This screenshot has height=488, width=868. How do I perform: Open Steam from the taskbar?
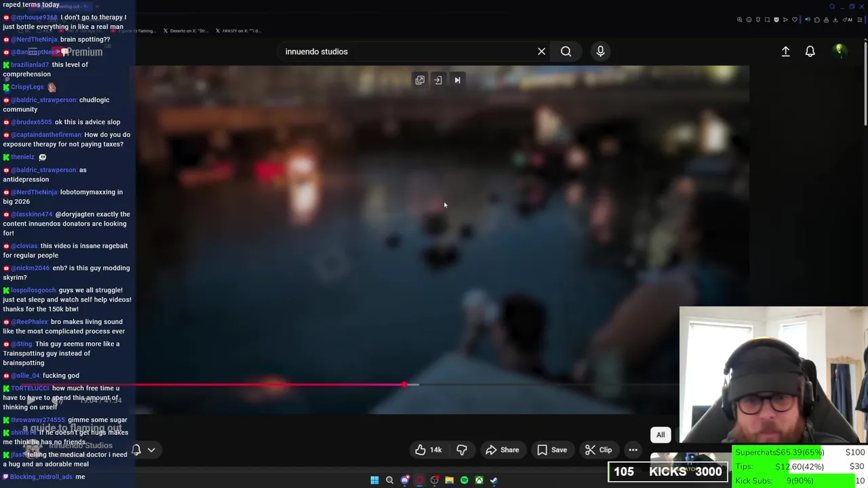[x=494, y=480]
